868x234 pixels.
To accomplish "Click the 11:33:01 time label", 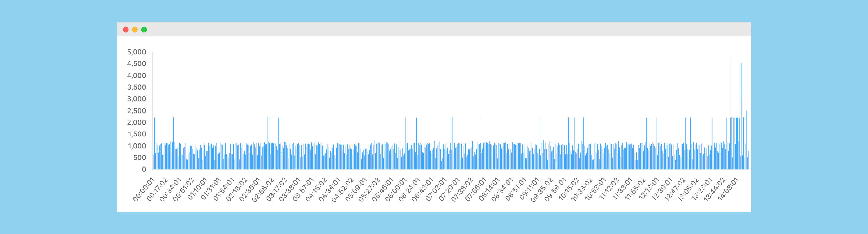I will [x=622, y=189].
